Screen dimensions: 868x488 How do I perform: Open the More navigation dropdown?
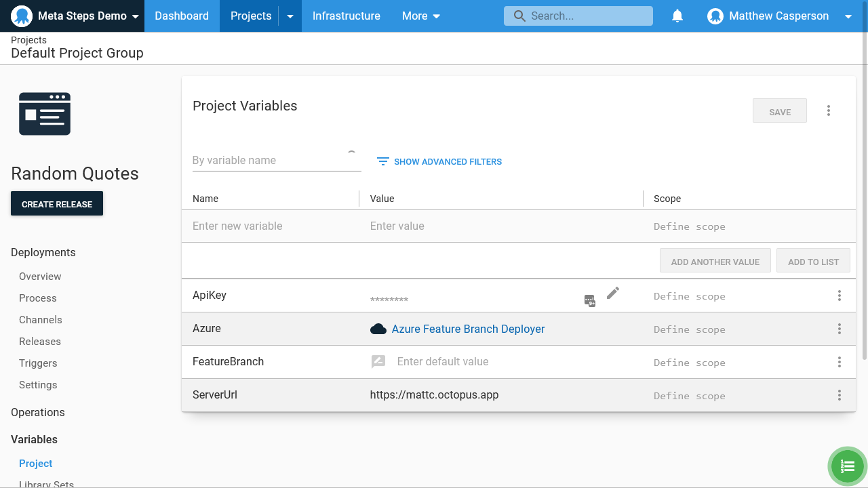coord(420,16)
